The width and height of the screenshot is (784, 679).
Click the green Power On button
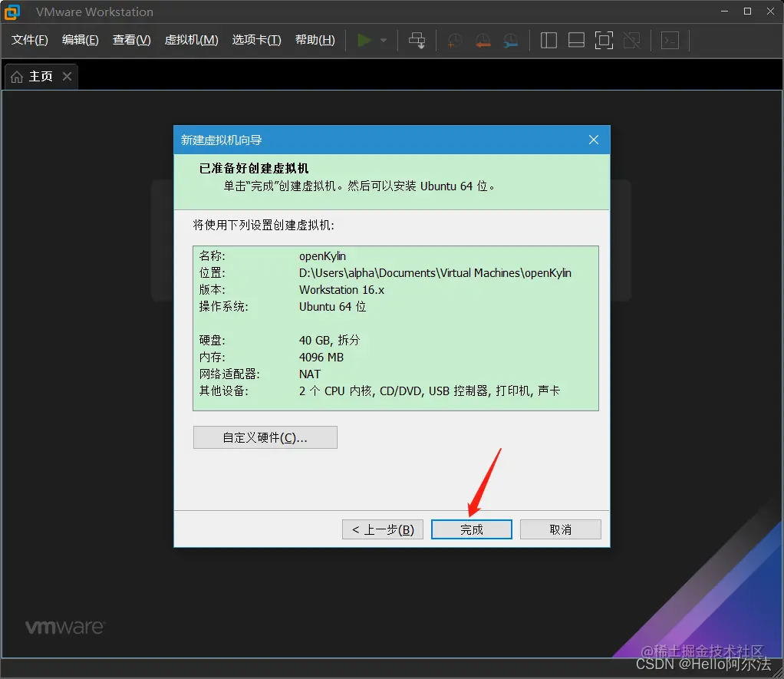364,40
